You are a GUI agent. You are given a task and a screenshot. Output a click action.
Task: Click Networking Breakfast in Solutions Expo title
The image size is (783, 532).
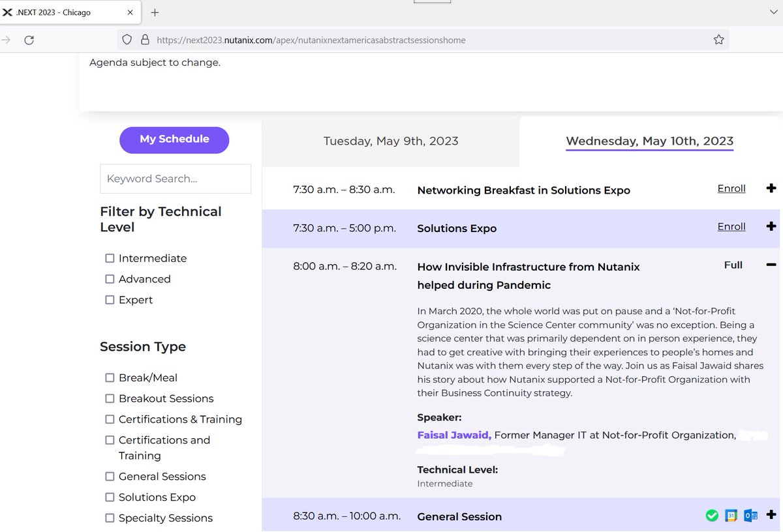click(x=524, y=190)
